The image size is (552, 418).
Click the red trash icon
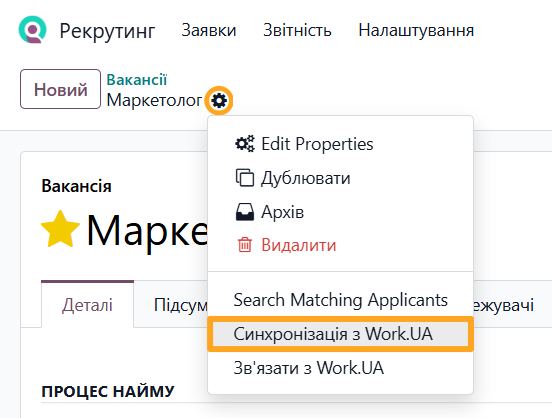coord(245,245)
